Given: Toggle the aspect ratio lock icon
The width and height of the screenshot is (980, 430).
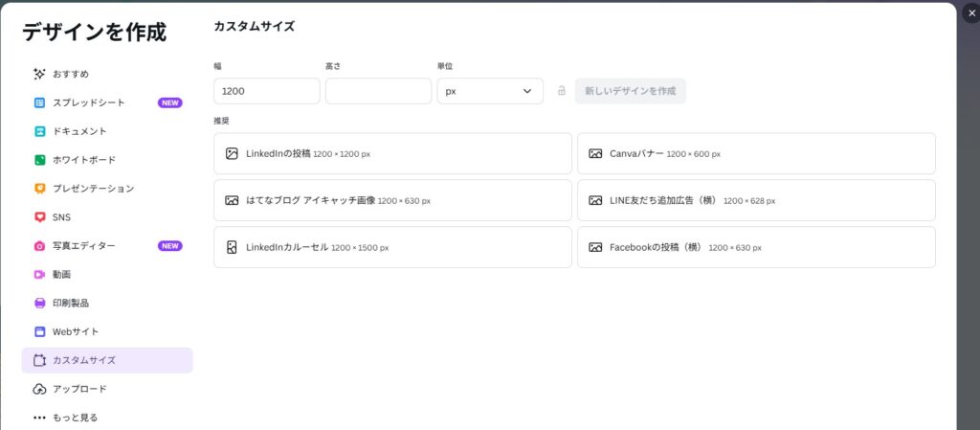Looking at the screenshot, I should 562,91.
